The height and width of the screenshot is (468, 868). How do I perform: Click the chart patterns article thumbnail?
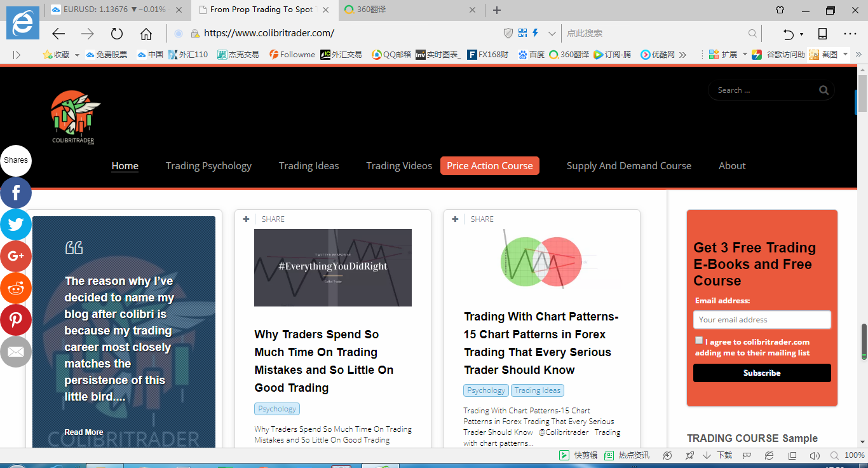pyautogui.click(x=542, y=261)
